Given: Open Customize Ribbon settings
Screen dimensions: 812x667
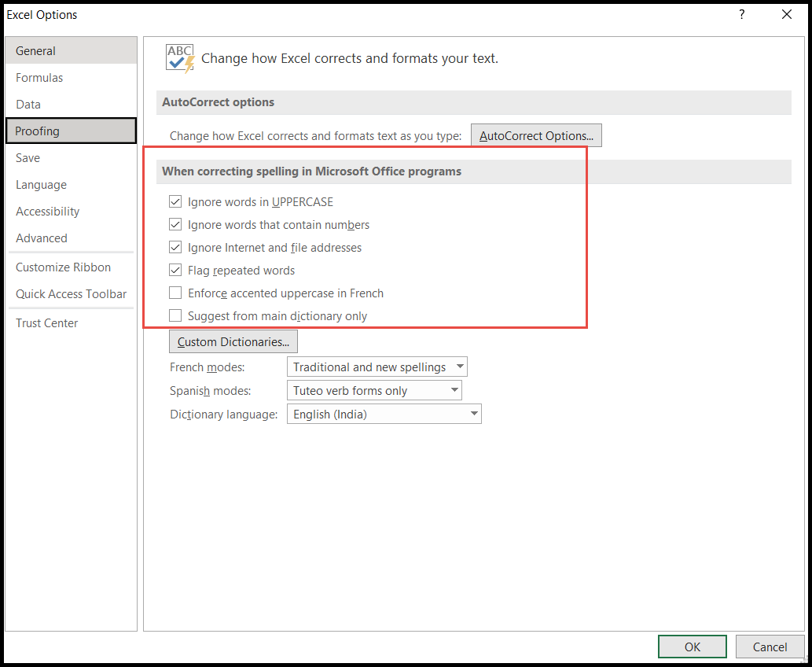Looking at the screenshot, I should [71, 267].
